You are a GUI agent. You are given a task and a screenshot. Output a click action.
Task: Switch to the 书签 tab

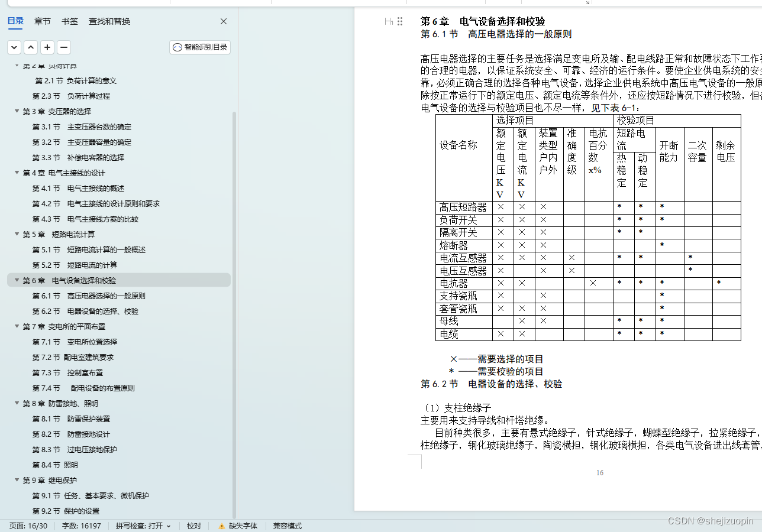[x=70, y=21]
